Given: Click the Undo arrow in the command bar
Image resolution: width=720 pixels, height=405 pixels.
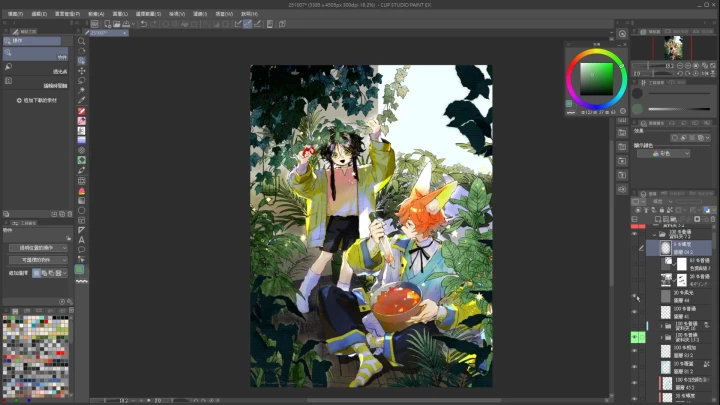Looking at the screenshot, I should tap(141, 23).
